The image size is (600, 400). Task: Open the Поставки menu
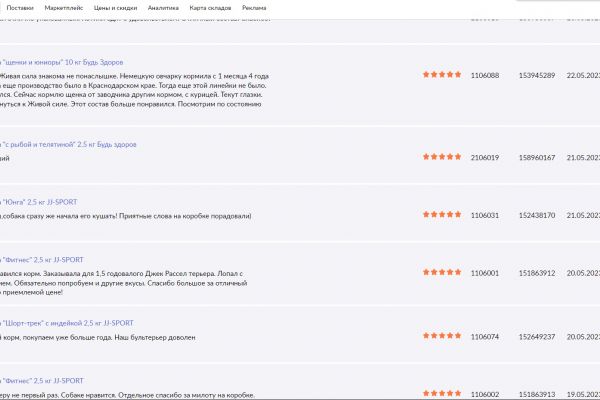coord(20,8)
